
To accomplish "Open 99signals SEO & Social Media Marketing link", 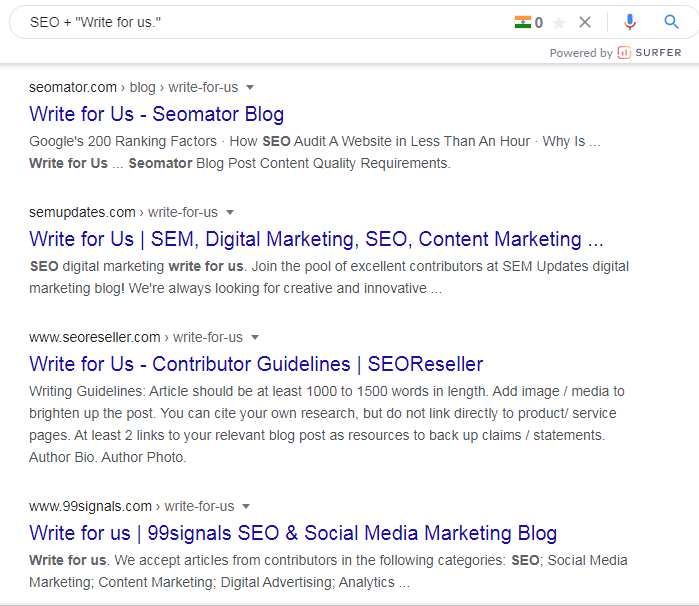I will pyautogui.click(x=293, y=533).
